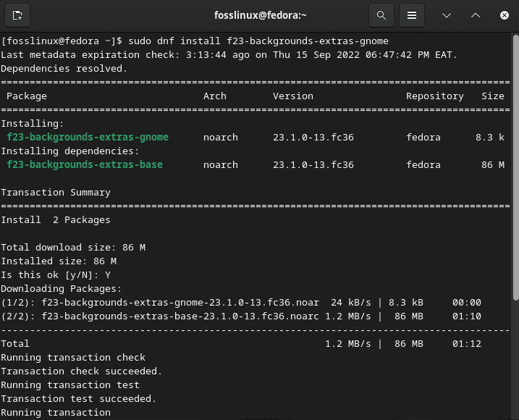Open the terminal search tool

[381, 15]
